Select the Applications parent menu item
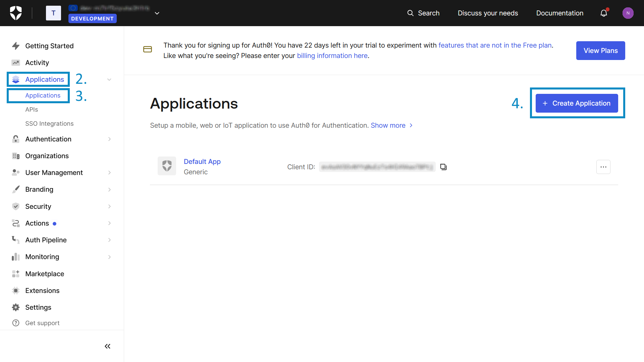This screenshot has height=362, width=644. tap(45, 79)
